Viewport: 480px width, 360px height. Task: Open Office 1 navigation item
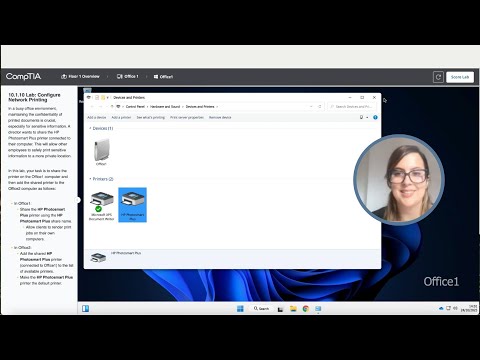[x=127, y=76]
